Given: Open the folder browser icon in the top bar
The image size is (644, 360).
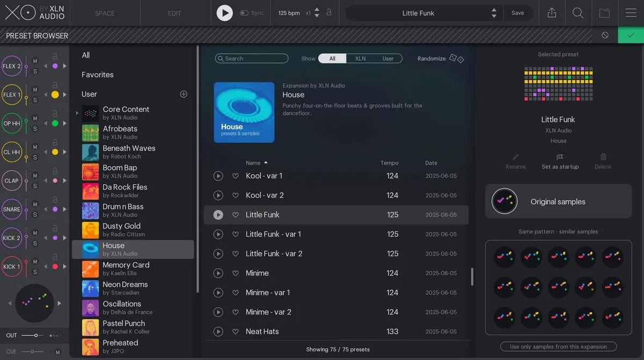Looking at the screenshot, I should pyautogui.click(x=604, y=12).
